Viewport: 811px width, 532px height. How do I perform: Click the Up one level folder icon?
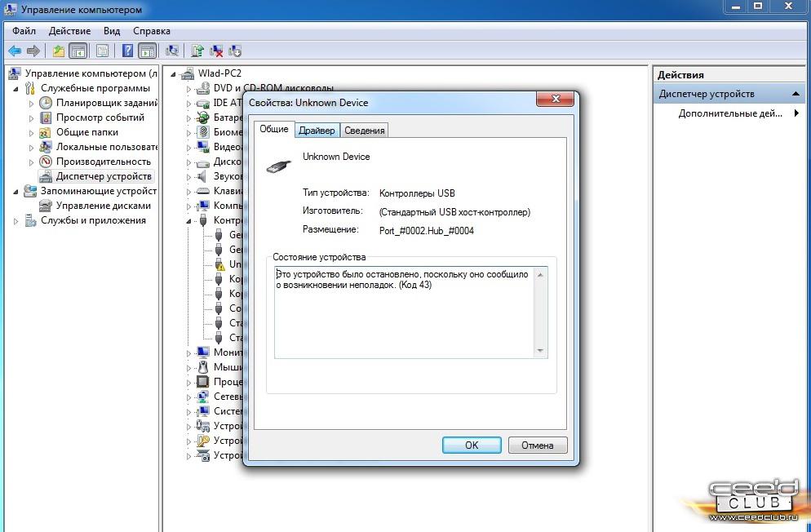coord(59,51)
